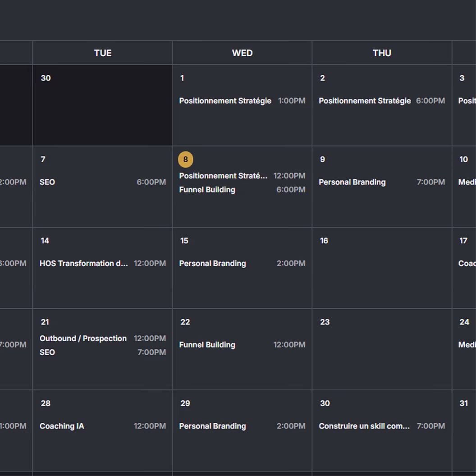This screenshot has height=476, width=476.
Task: Open Funnel Building 12:00PM event on the 22nd
Action: [x=242, y=345]
